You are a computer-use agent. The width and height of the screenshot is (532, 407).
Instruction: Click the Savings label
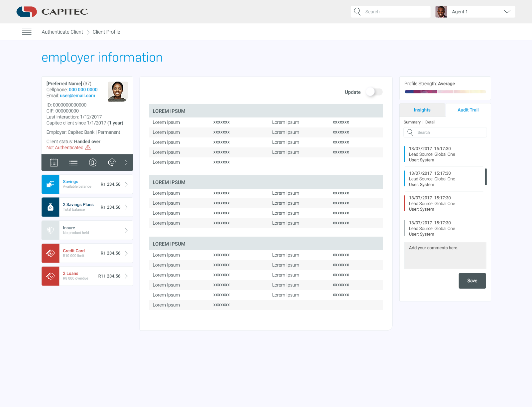70,182
